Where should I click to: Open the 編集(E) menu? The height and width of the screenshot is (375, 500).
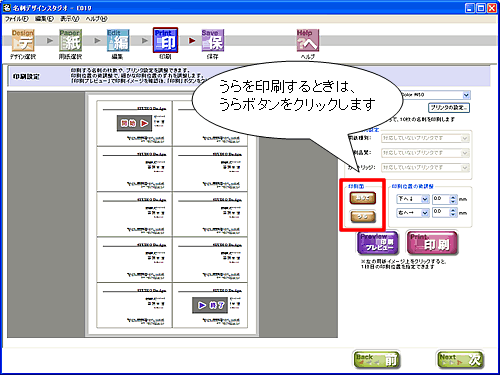(44, 19)
